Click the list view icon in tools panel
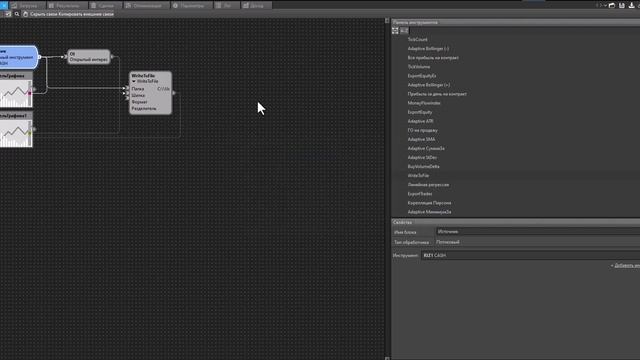 tap(404, 31)
